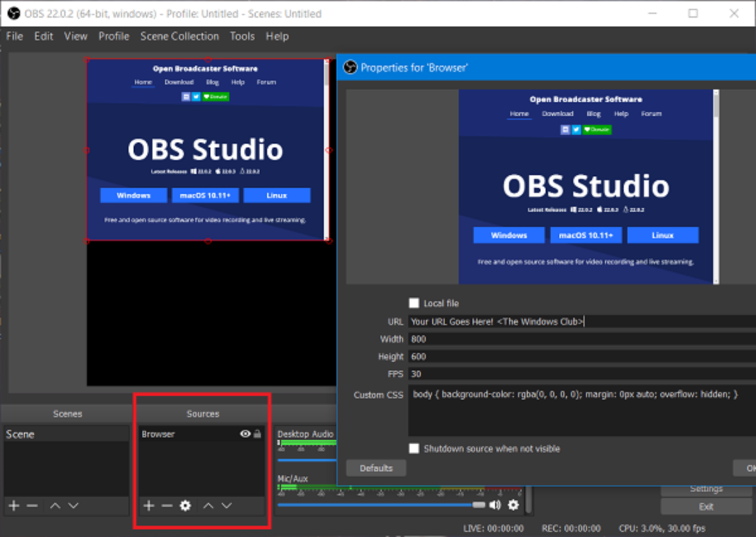Viewport: 756px width, 537px height.
Task: Open Mic/Aux audio settings gear
Action: [x=513, y=505]
